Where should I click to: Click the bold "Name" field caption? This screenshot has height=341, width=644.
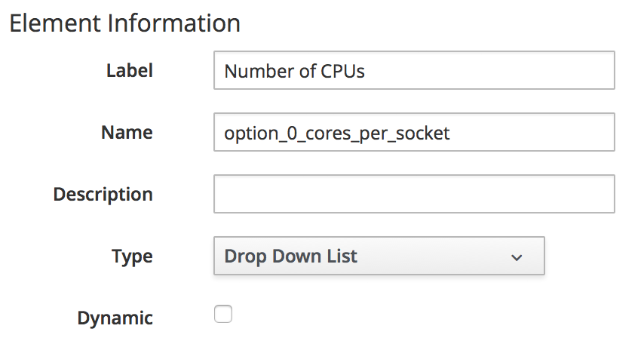point(127,133)
